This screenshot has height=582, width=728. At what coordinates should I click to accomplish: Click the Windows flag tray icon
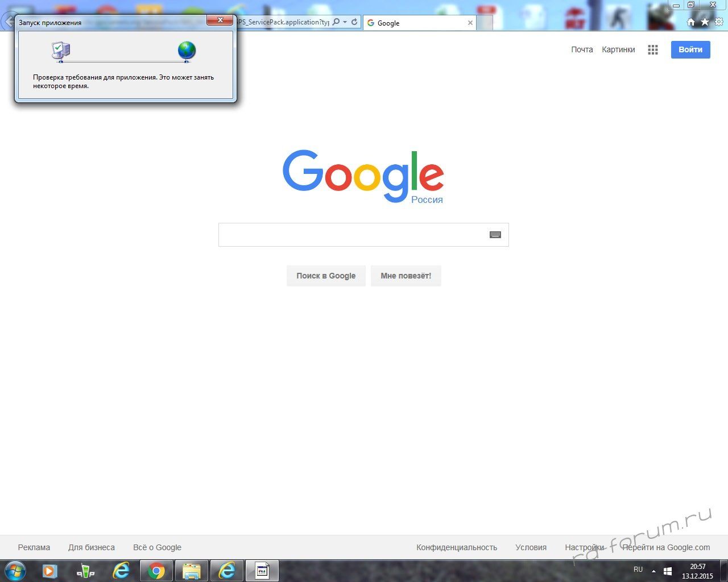click(668, 571)
